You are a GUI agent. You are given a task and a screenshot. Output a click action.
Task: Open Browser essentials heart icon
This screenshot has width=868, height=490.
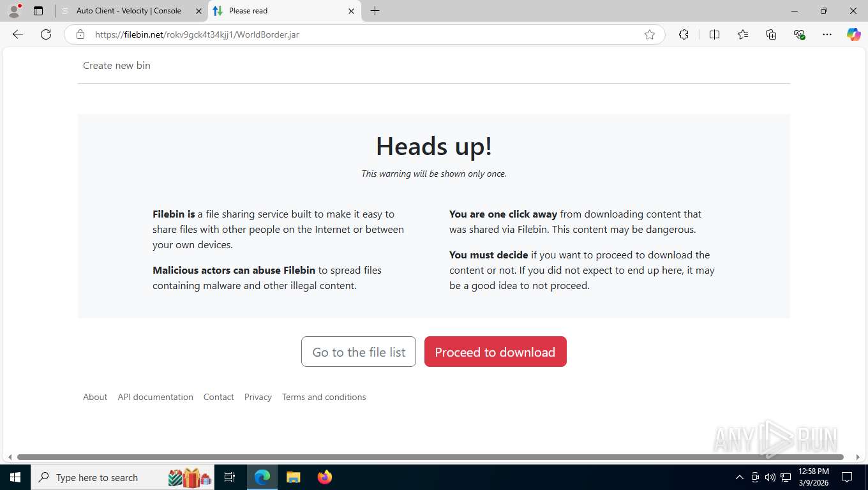799,34
